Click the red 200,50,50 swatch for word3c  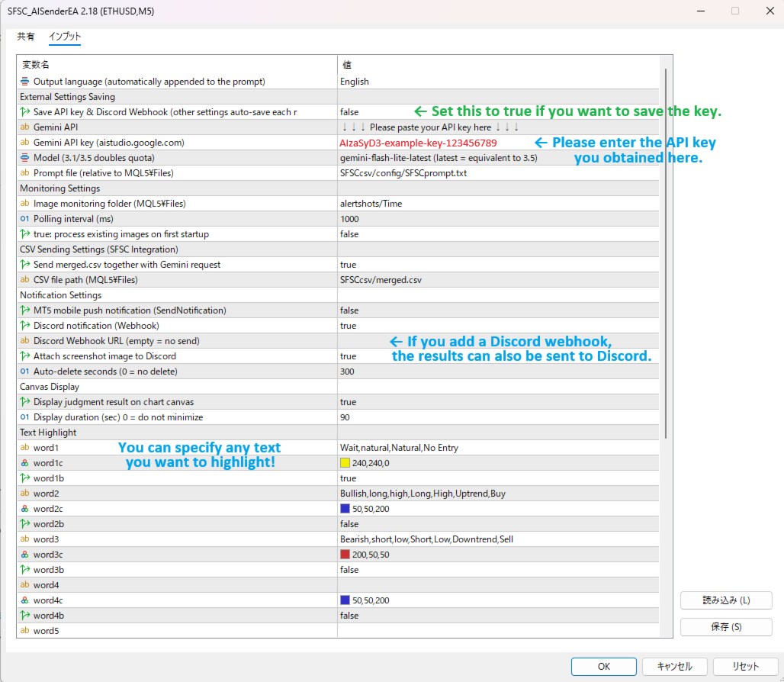pyautogui.click(x=345, y=555)
